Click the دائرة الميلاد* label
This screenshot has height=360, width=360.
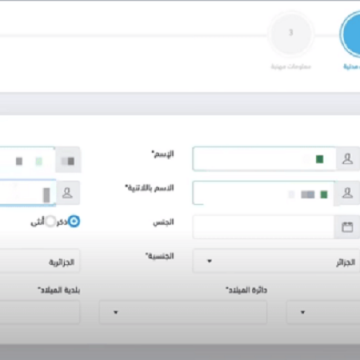247,290
